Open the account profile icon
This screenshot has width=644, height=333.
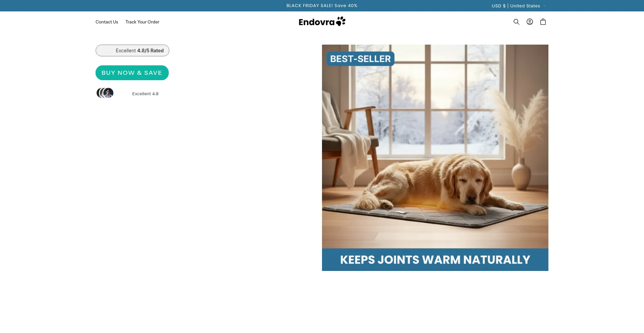pyautogui.click(x=530, y=22)
